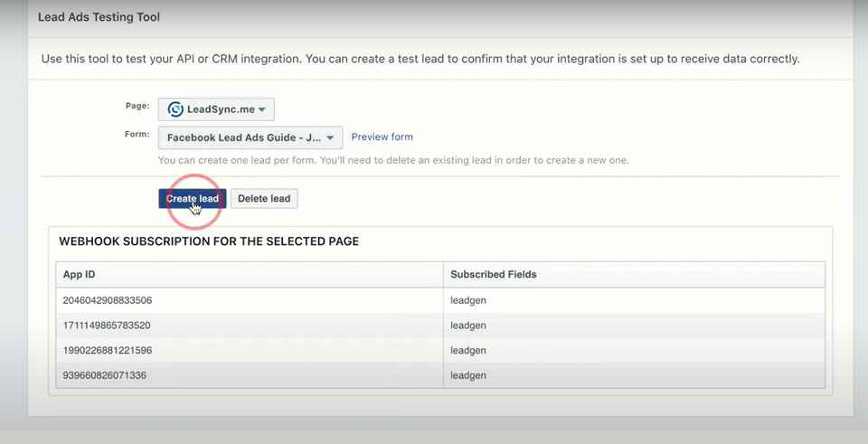Select App ID 1990226881221596
Viewport: 868px width, 444px height.
point(108,350)
